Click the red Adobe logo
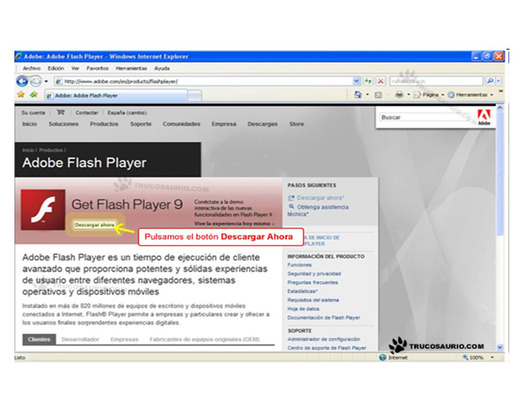Viewport: 532px width, 399px height. (484, 117)
